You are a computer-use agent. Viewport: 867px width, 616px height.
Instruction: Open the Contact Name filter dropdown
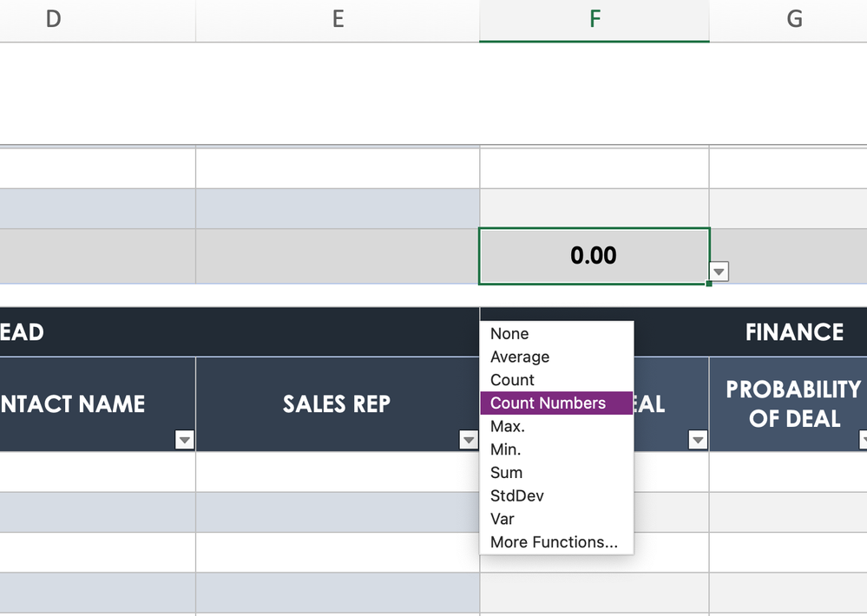click(x=184, y=441)
